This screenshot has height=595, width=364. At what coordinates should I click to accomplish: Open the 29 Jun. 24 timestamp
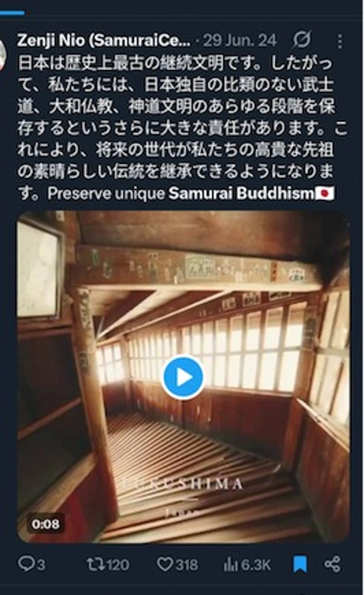pos(239,41)
